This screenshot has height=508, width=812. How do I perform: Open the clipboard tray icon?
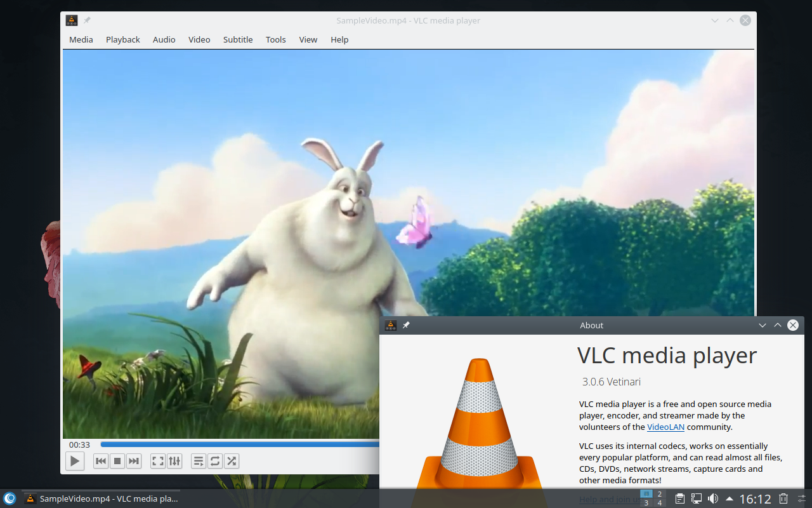[x=679, y=498]
